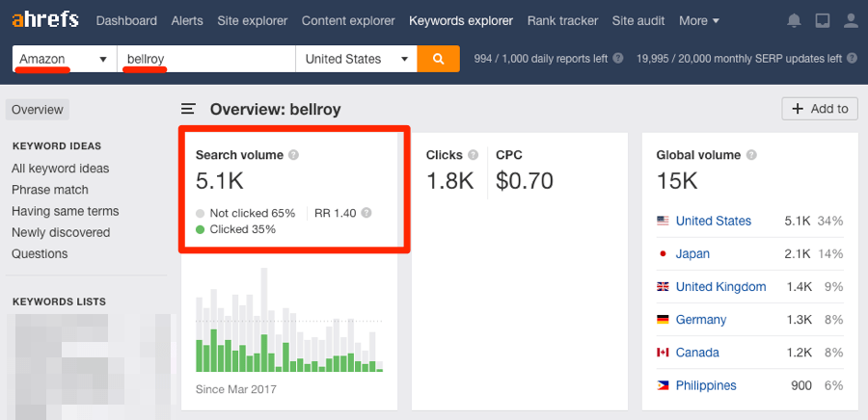The height and width of the screenshot is (420, 868).
Task: Click the ahrefs logo
Action: coord(45,20)
